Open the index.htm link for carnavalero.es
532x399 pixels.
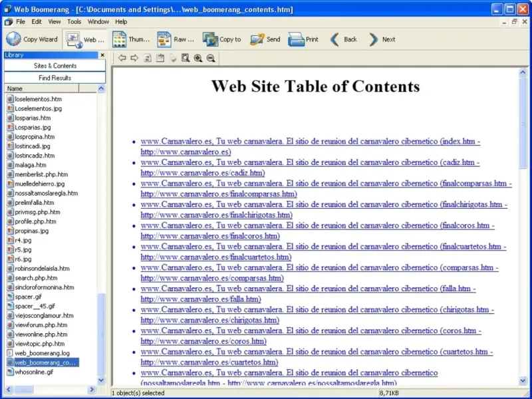tap(311, 146)
